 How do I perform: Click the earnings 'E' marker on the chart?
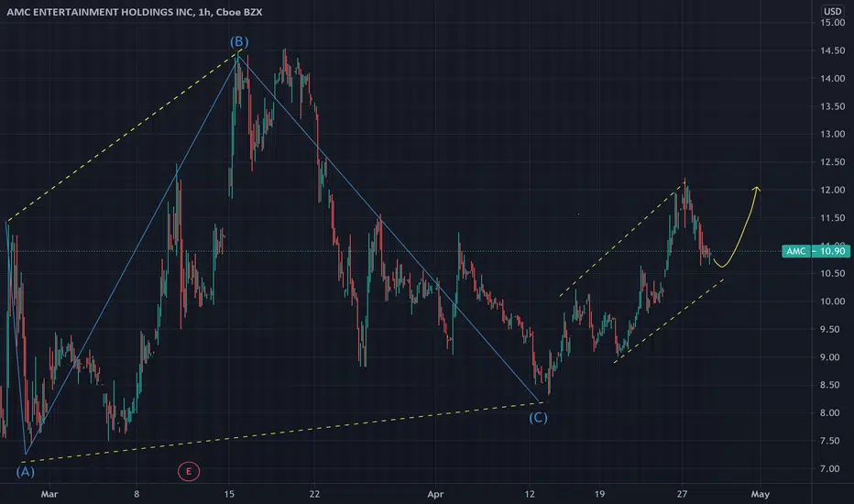[189, 471]
